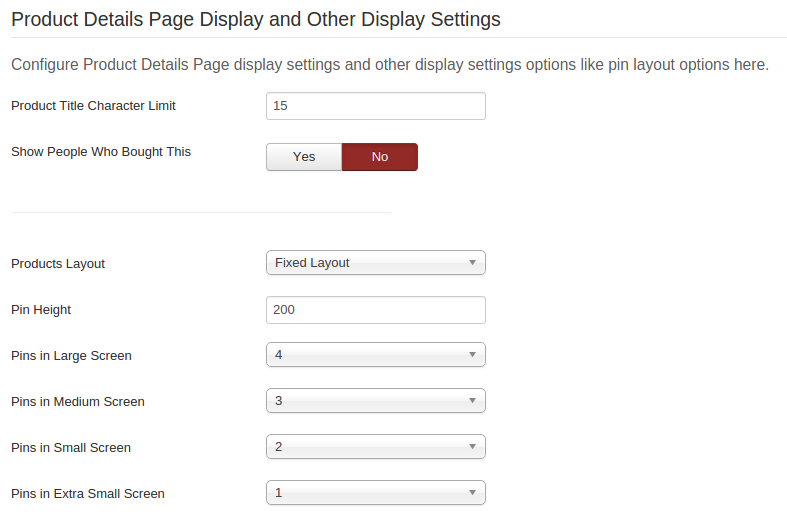Open the Products Layout dropdown
The width and height of the screenshot is (787, 526).
[x=375, y=263]
